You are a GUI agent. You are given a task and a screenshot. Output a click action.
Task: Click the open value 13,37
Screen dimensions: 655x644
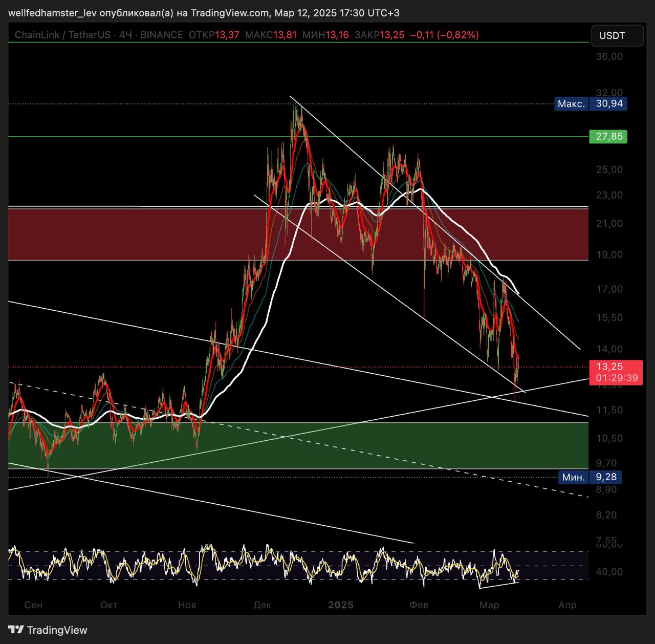227,35
